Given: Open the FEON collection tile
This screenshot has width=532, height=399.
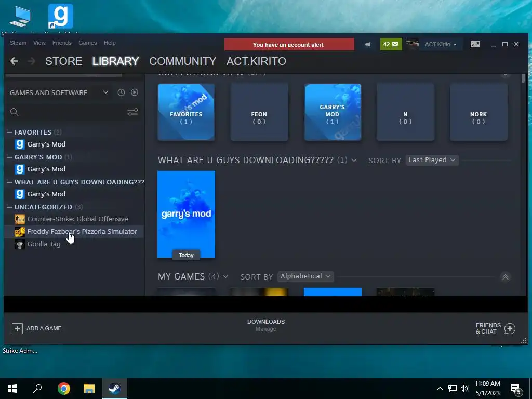Looking at the screenshot, I should [x=259, y=112].
